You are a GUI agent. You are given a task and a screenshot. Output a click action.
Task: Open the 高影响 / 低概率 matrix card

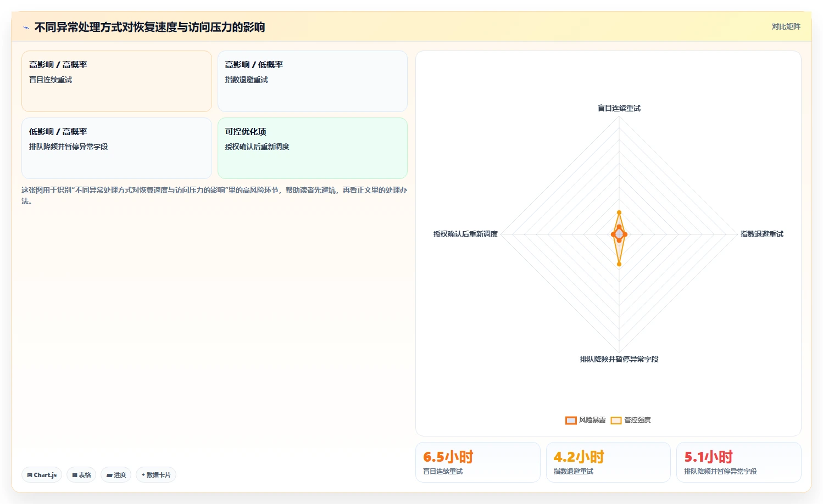point(313,81)
